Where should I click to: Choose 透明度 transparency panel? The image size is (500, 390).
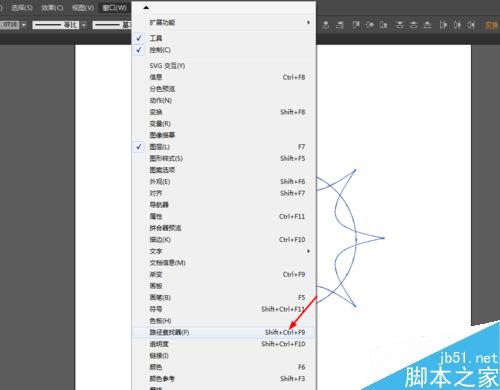pos(224,344)
